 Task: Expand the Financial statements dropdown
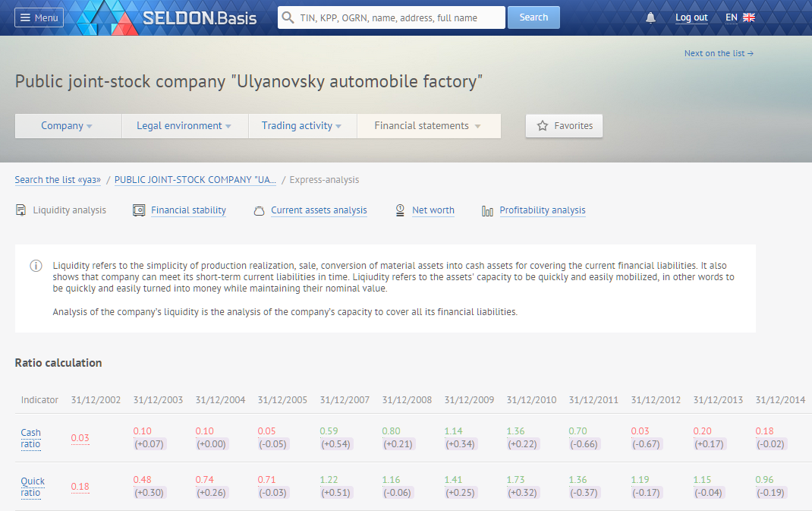pyautogui.click(x=429, y=126)
